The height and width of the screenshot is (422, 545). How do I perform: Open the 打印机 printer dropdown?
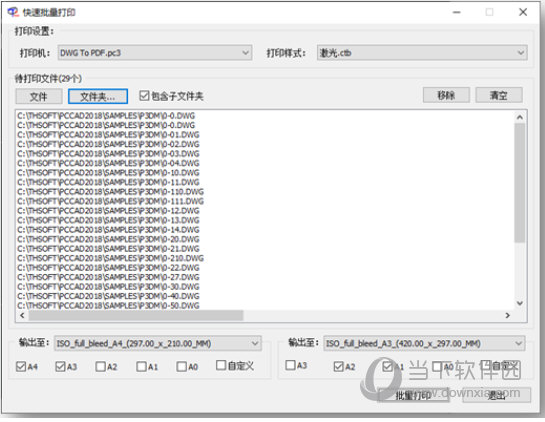point(155,53)
